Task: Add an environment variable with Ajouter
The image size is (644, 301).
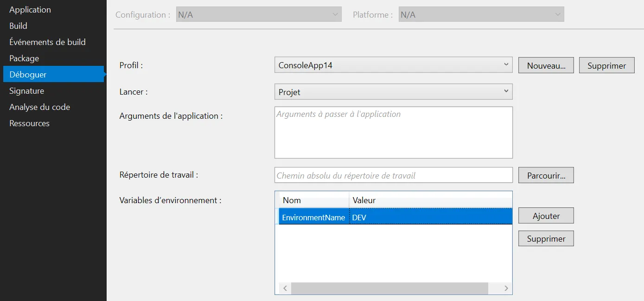Action: click(x=546, y=216)
